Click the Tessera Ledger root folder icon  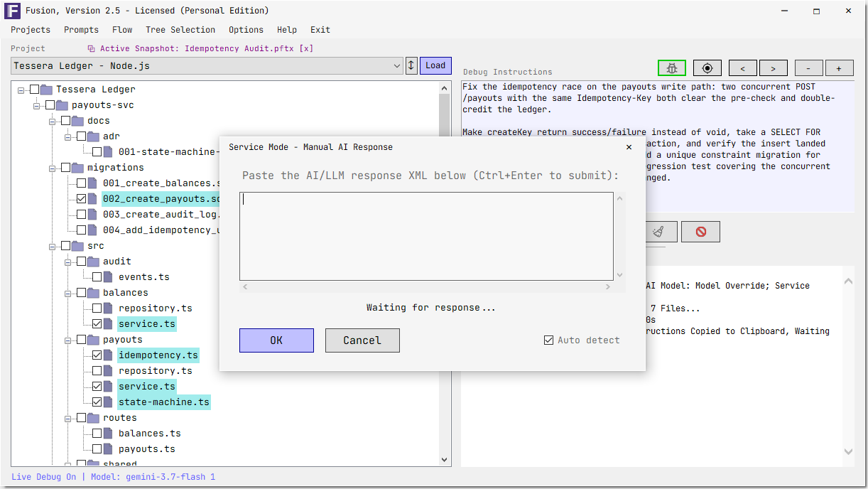pos(47,90)
